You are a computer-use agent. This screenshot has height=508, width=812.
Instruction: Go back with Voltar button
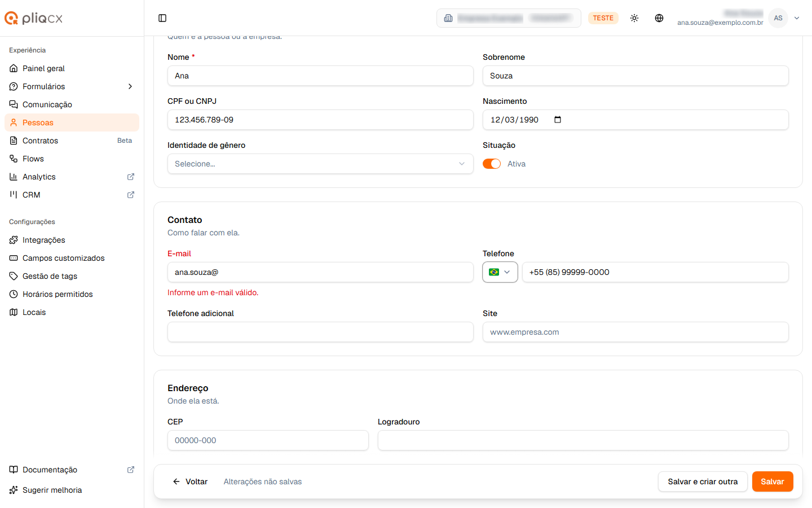(x=190, y=481)
